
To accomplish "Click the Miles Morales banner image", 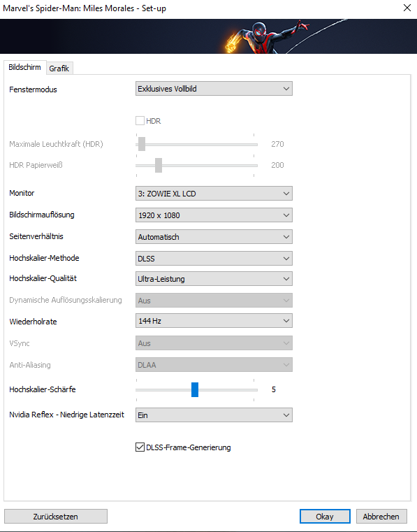I will [x=208, y=36].
